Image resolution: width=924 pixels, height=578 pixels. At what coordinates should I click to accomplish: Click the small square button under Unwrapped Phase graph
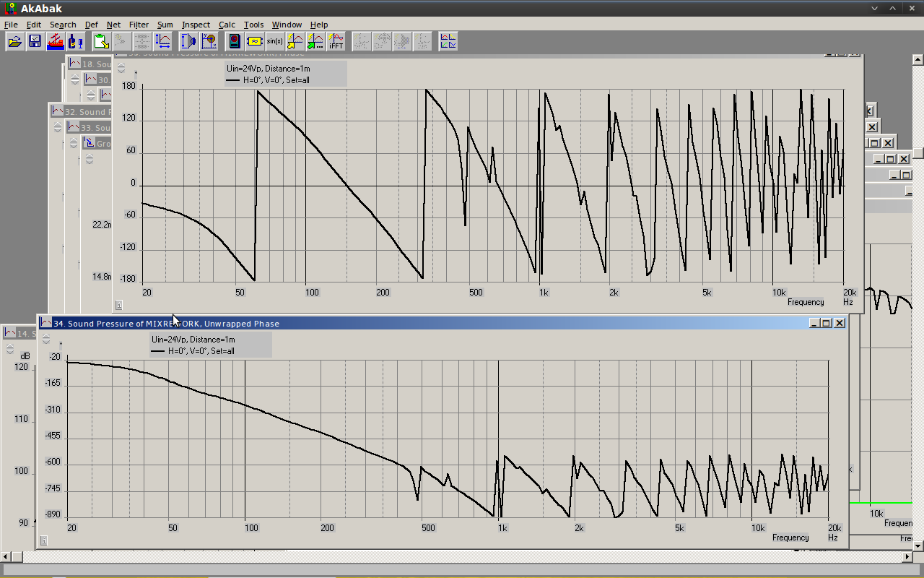[x=44, y=540]
